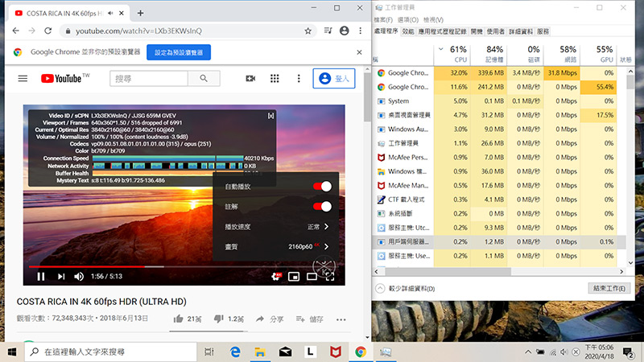The width and height of the screenshot is (644, 362).
Task: Collapse to fewer details in Task Manager
Action: click(x=406, y=289)
